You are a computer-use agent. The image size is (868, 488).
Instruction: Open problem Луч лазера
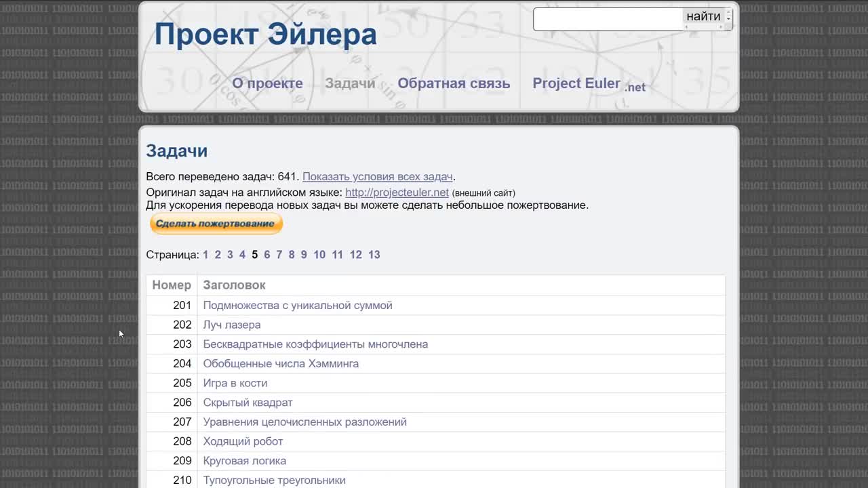tap(232, 325)
